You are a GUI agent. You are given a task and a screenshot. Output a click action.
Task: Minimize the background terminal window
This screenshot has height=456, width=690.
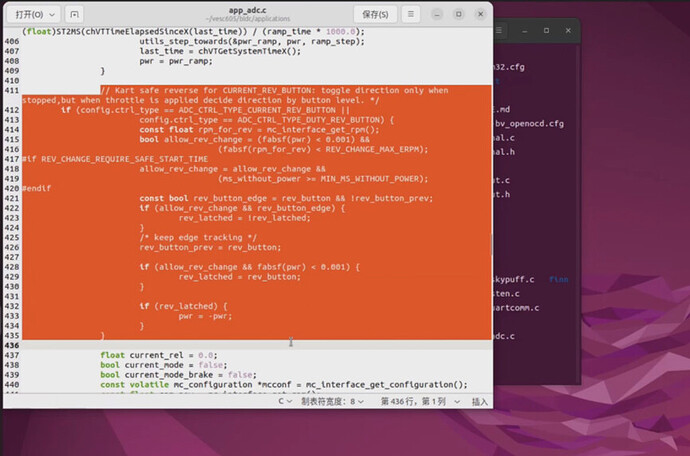525,30
